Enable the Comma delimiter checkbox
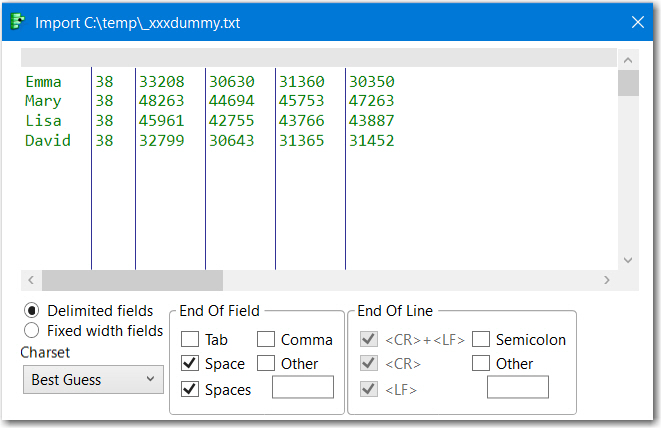This screenshot has width=661, height=428. [x=266, y=340]
